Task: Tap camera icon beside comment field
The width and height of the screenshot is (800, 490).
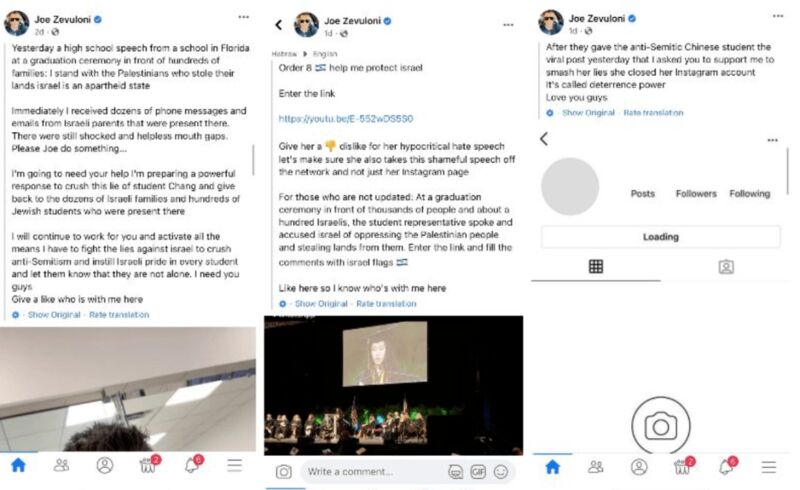Action: 284,472
